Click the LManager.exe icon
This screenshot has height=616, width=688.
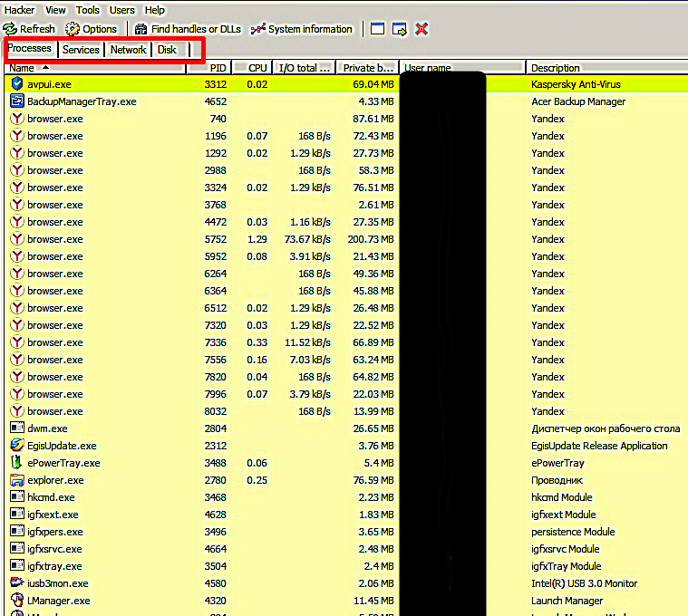click(16, 601)
